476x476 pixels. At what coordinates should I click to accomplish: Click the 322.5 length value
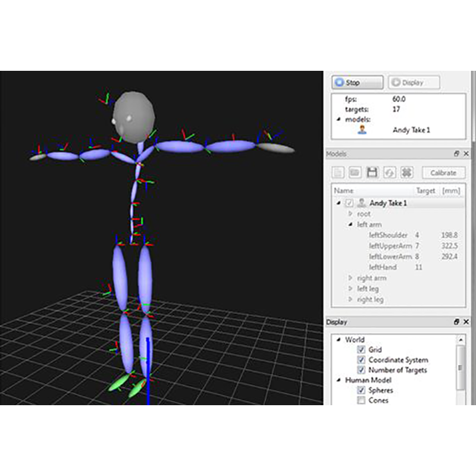[x=449, y=246]
